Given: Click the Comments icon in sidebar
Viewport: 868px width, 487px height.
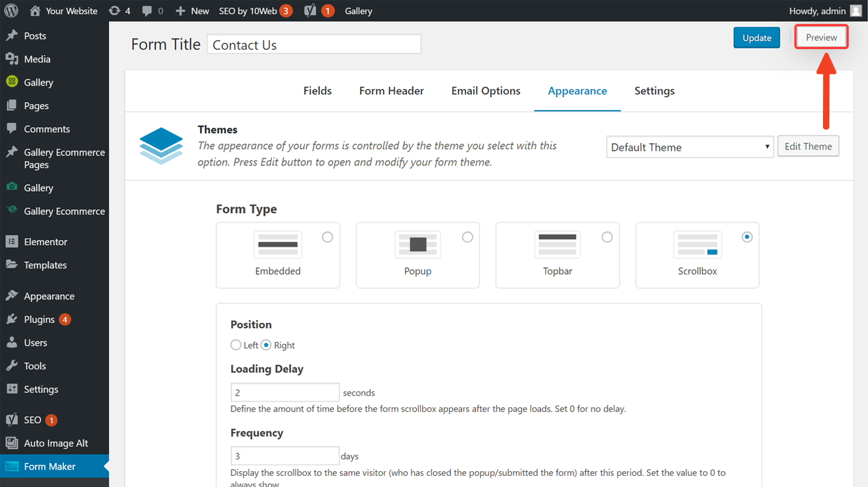Looking at the screenshot, I should [12, 128].
